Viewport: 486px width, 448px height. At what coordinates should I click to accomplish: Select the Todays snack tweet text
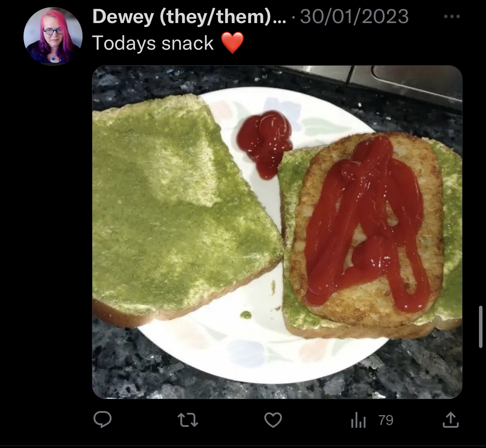coord(153,43)
